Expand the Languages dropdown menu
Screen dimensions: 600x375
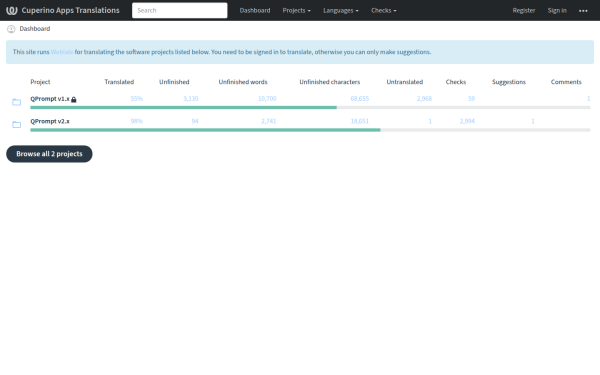341,10
